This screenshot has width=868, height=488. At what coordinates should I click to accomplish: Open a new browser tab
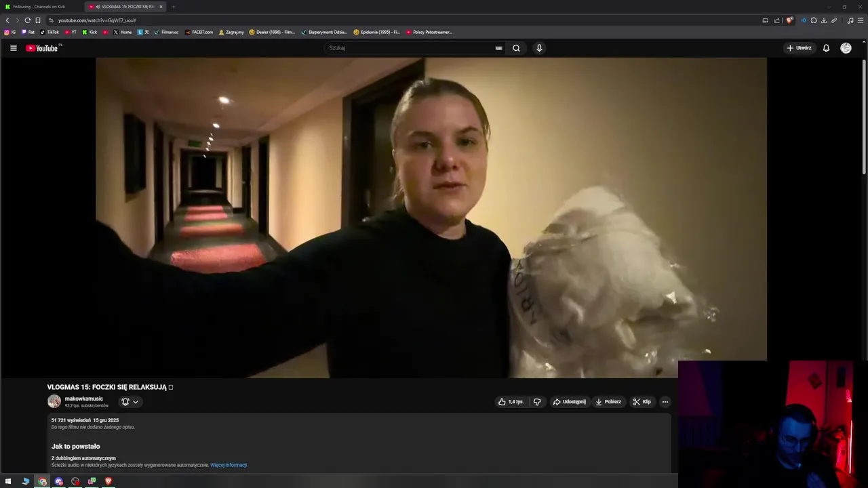(173, 7)
